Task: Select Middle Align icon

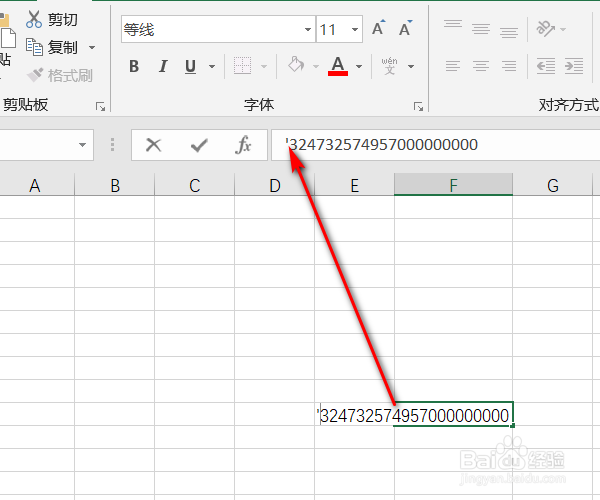Action: tap(481, 29)
